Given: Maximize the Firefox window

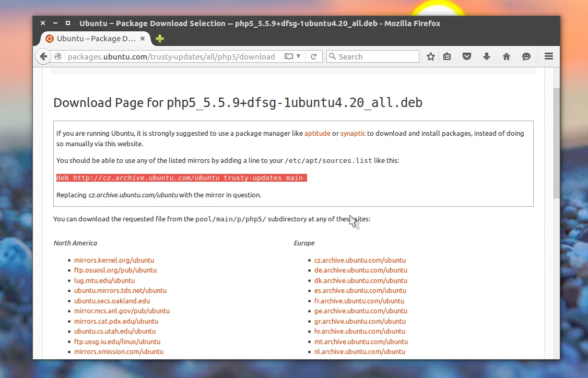Looking at the screenshot, I should click(x=68, y=23).
